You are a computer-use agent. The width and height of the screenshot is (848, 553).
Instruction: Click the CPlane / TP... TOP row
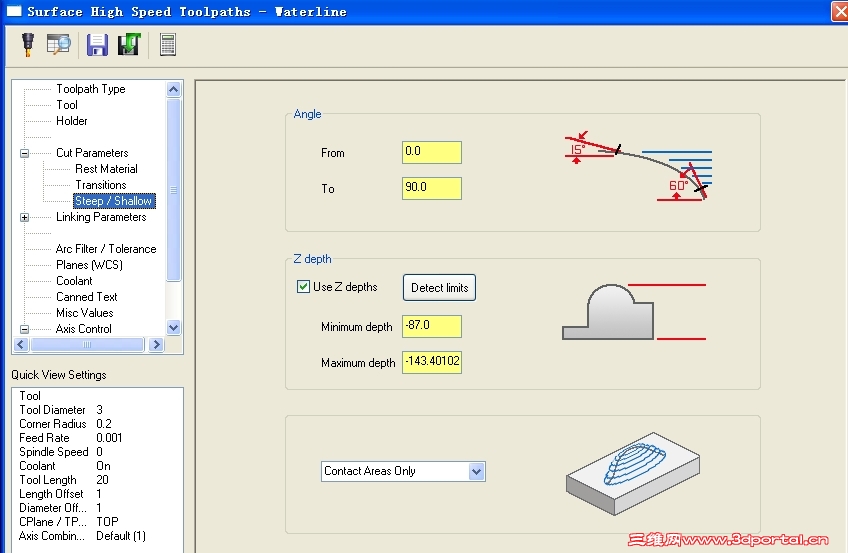pos(69,522)
